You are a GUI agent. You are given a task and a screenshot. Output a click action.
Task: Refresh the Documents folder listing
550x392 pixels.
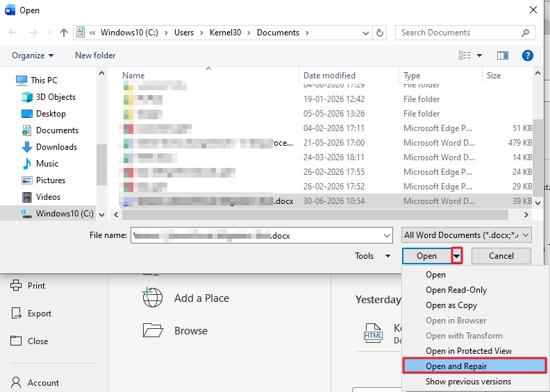[x=380, y=33]
